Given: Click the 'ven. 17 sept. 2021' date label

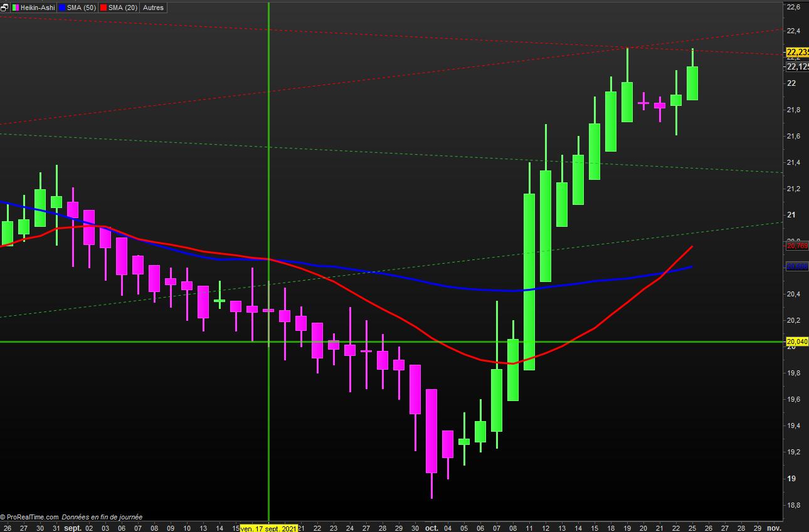Looking at the screenshot, I should [268, 528].
